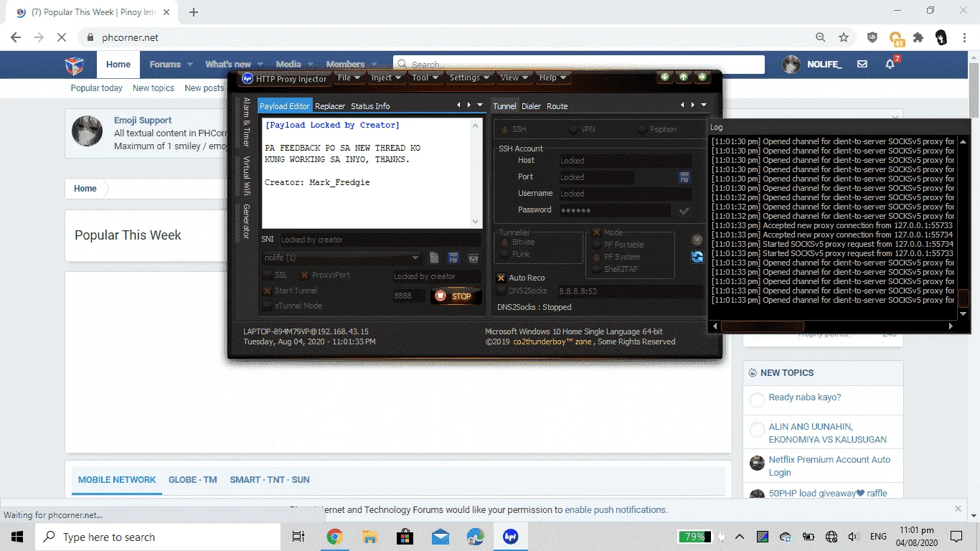Switch to the Status Info tab
This screenshot has width=980, height=551.
[370, 106]
